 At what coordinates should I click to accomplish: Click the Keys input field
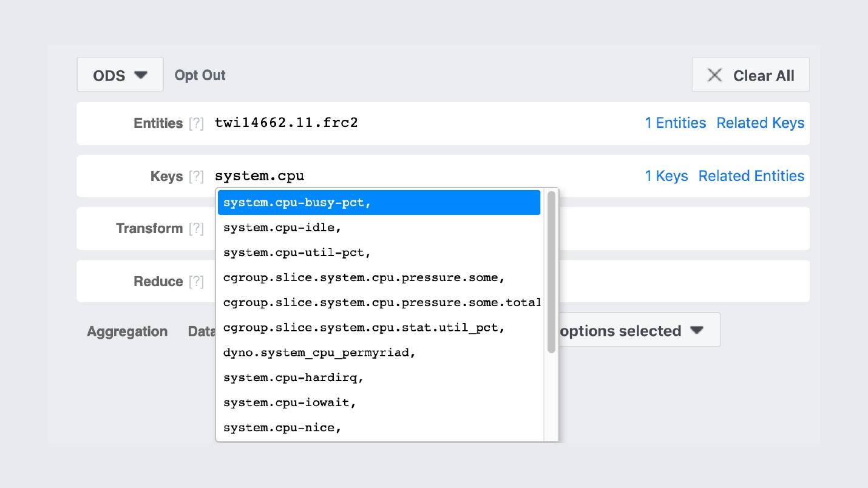coord(425,176)
